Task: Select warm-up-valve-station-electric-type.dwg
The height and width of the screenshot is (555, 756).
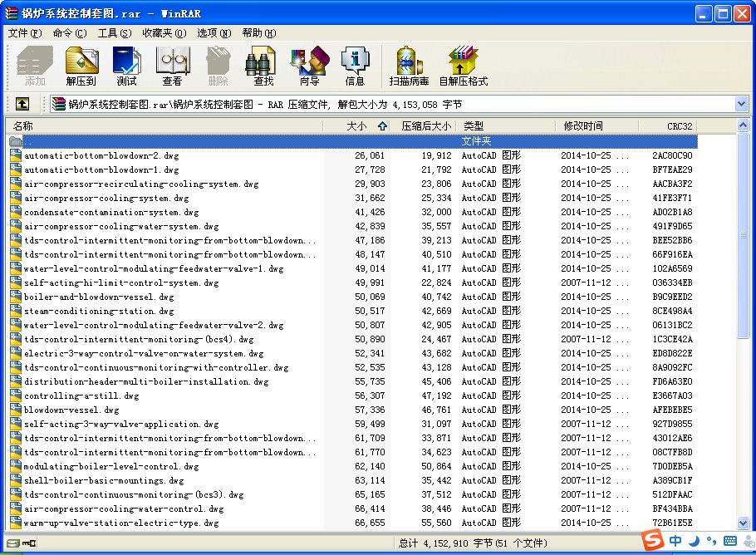Action: [x=121, y=523]
